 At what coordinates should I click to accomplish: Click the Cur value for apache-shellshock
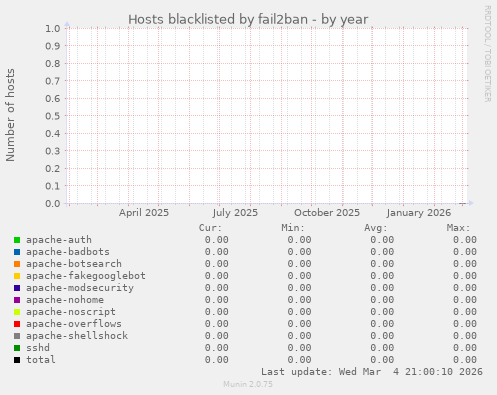point(216,336)
